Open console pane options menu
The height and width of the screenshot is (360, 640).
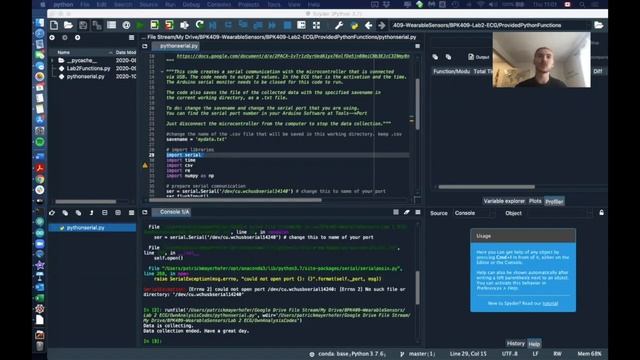tap(418, 212)
